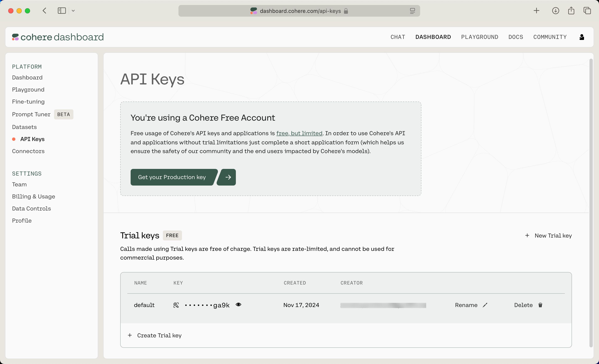
Task: Click the Cohere logo icon
Action: coord(15,37)
